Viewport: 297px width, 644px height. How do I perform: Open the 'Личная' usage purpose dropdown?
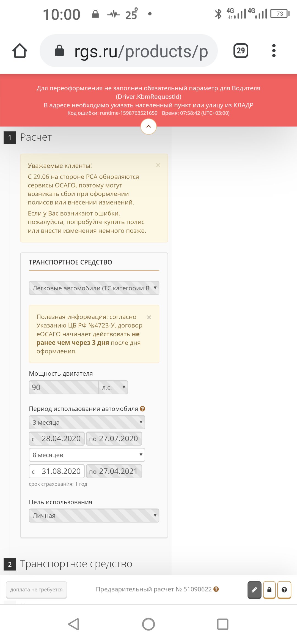point(94,515)
